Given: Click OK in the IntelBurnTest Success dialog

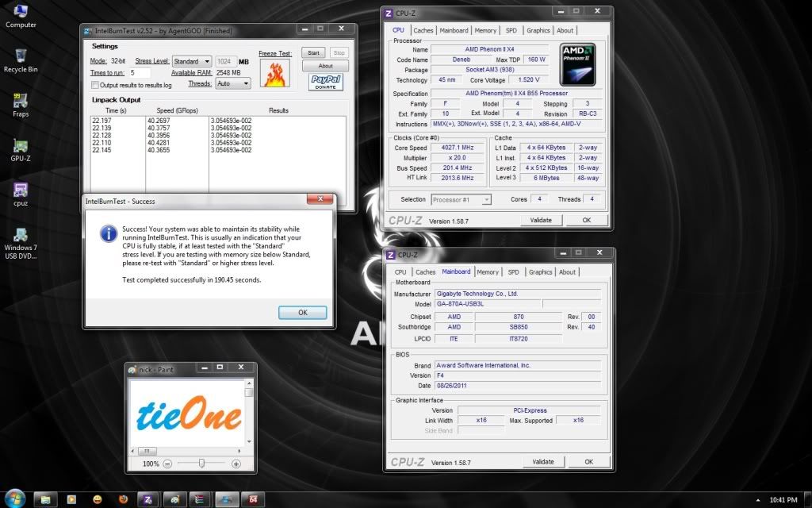Looking at the screenshot, I should [x=302, y=313].
